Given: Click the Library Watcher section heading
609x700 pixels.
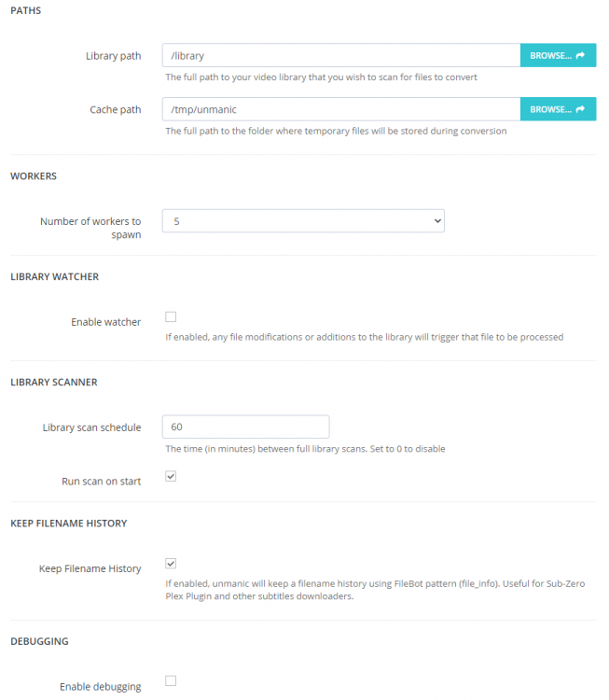Looking at the screenshot, I should pyautogui.click(x=54, y=277).
